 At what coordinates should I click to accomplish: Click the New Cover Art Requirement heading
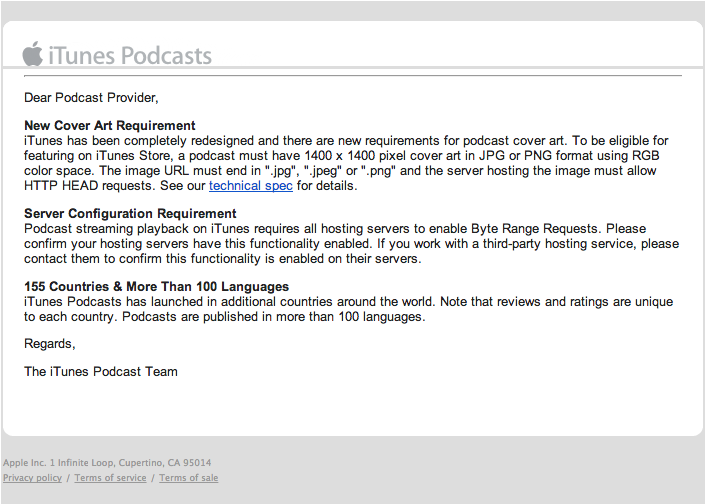110,126
